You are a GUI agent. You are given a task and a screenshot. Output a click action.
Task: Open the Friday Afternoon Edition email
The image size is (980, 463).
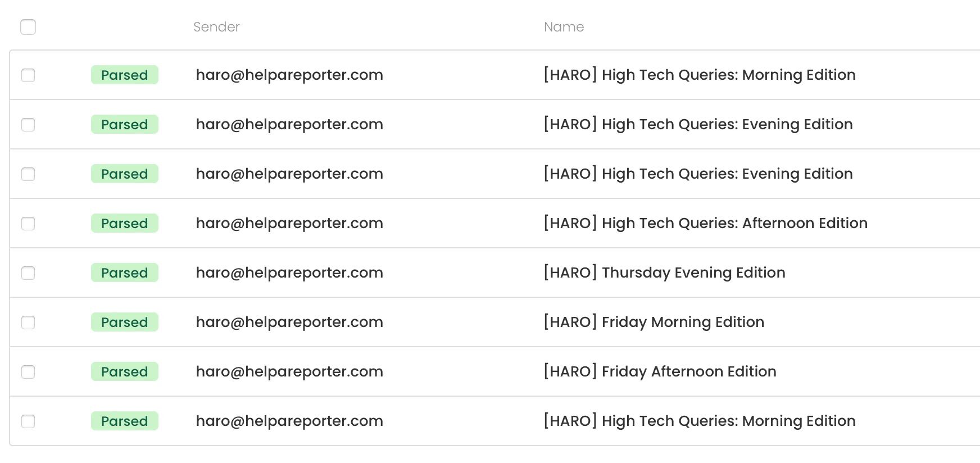pos(660,371)
